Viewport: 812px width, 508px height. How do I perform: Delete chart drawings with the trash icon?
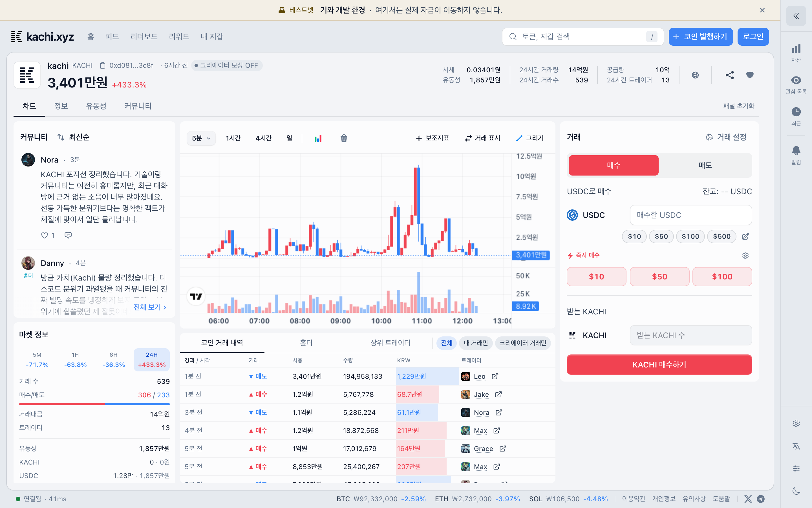tap(344, 138)
